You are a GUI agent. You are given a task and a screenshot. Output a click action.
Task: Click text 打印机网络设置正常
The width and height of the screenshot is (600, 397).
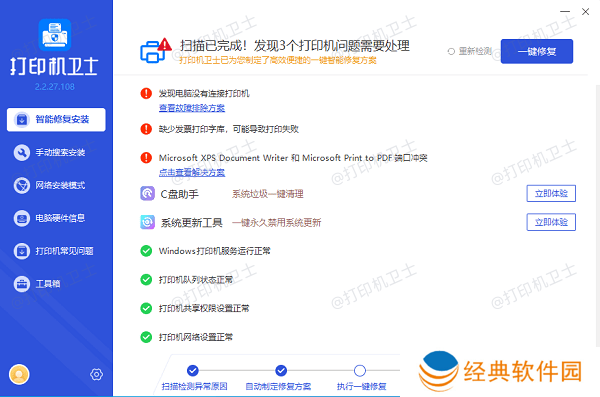click(196, 337)
